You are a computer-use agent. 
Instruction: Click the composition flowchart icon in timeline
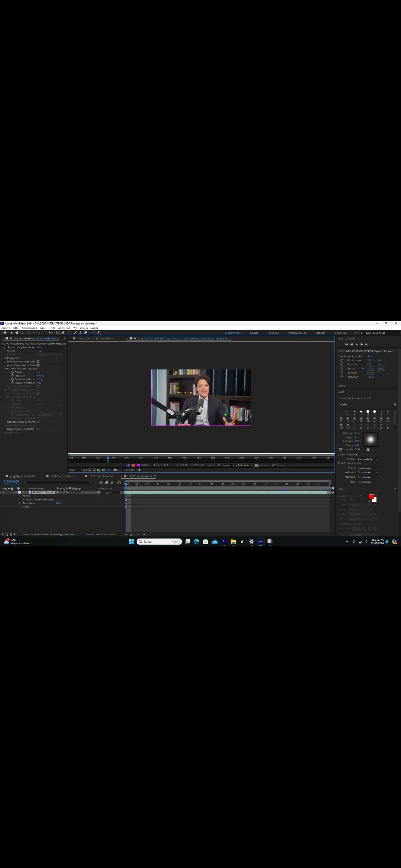point(94,483)
